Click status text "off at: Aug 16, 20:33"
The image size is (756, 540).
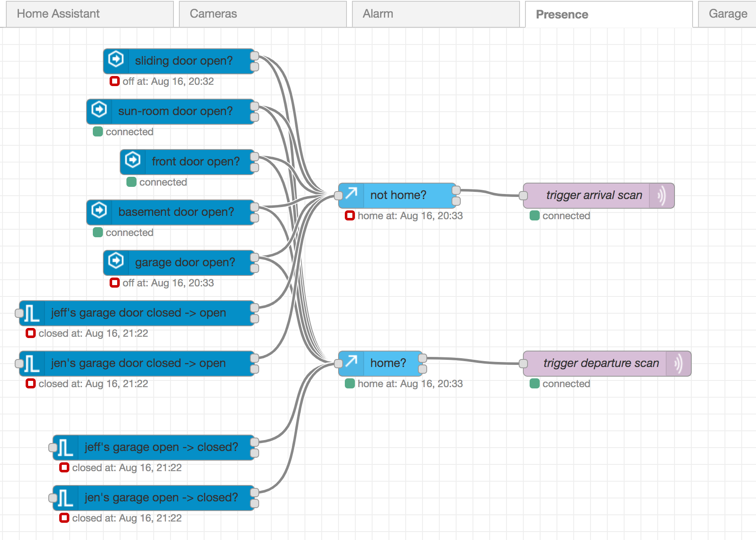(x=168, y=283)
